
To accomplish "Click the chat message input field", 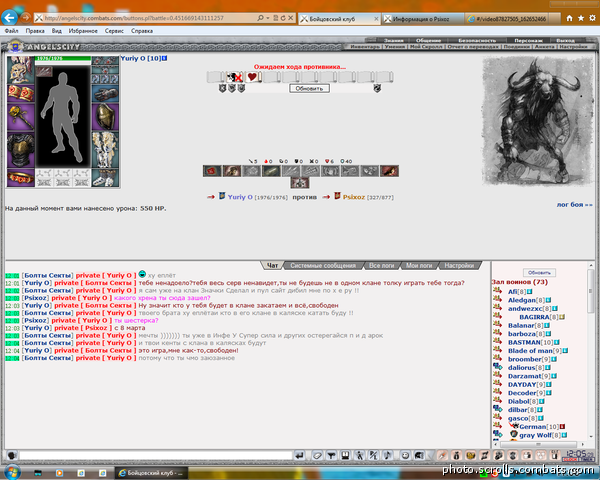I will [156, 455].
